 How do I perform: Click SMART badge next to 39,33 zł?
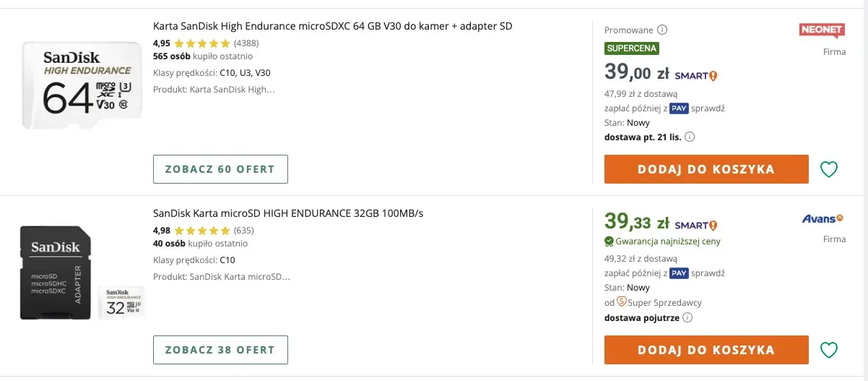pos(695,225)
